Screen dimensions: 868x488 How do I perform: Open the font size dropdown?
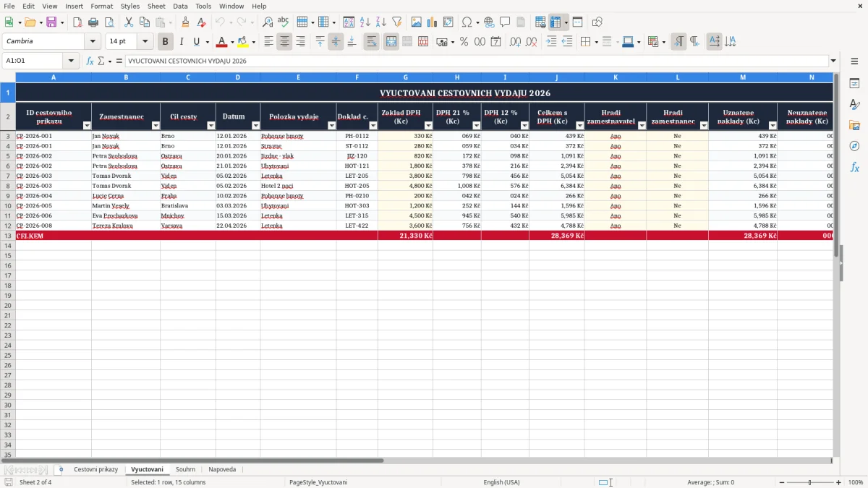point(145,42)
